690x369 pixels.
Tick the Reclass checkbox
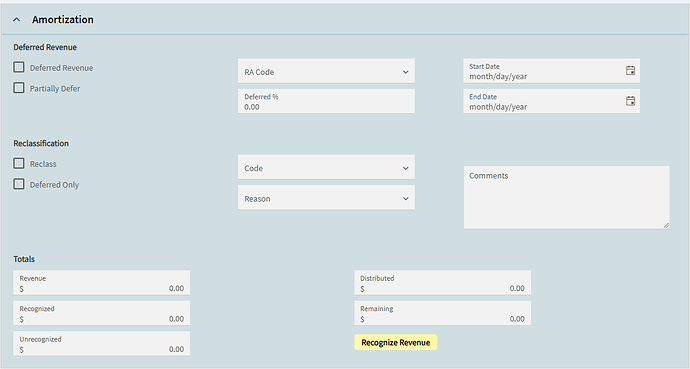pyautogui.click(x=18, y=164)
